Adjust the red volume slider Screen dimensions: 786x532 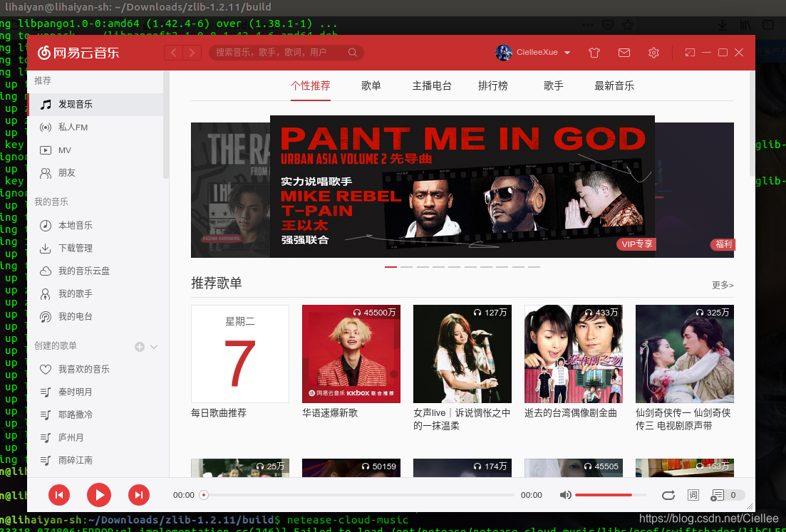611,495
